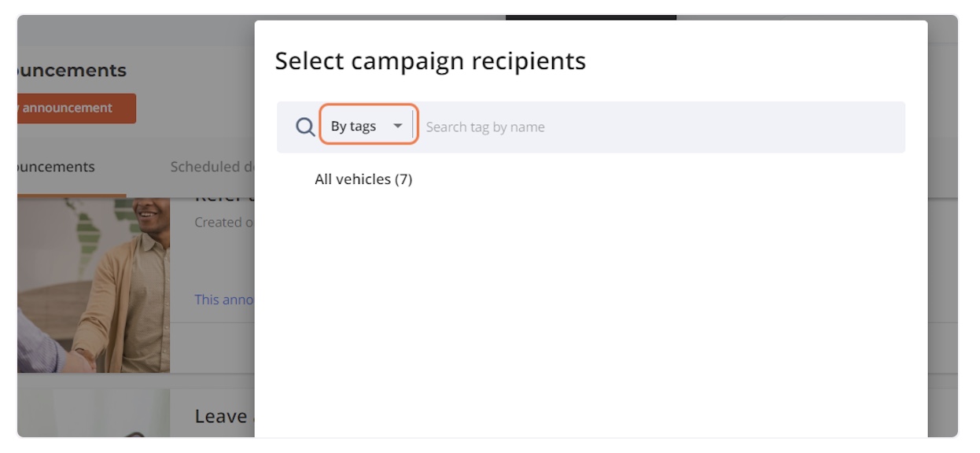This screenshot has width=980, height=453.
Task: Select the All vehicles (7) tag
Action: 363,179
